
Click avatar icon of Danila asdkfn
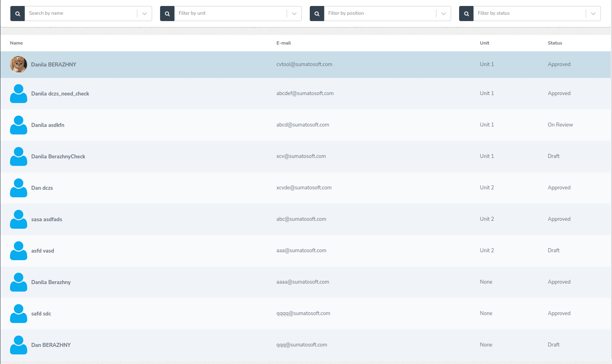point(18,125)
